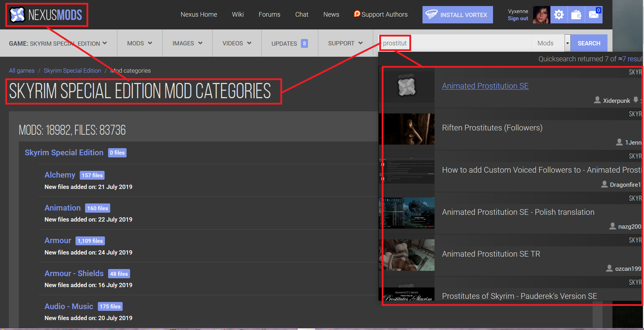Click Sign out link
Screen dimensions: 644x330
pyautogui.click(x=518, y=18)
